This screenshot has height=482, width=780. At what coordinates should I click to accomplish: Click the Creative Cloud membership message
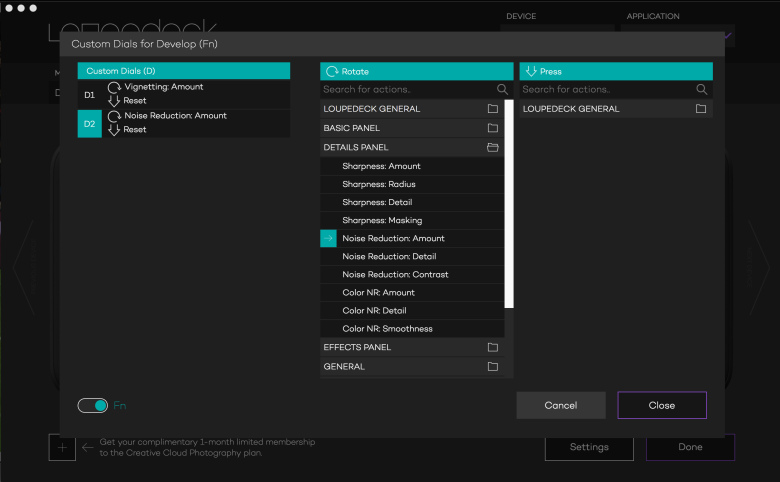tap(207, 447)
